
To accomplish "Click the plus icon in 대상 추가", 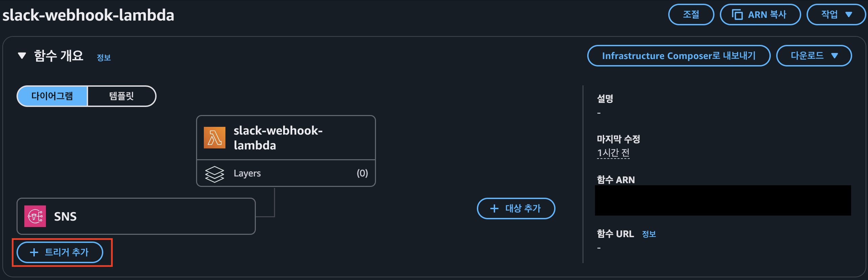I will [x=494, y=208].
